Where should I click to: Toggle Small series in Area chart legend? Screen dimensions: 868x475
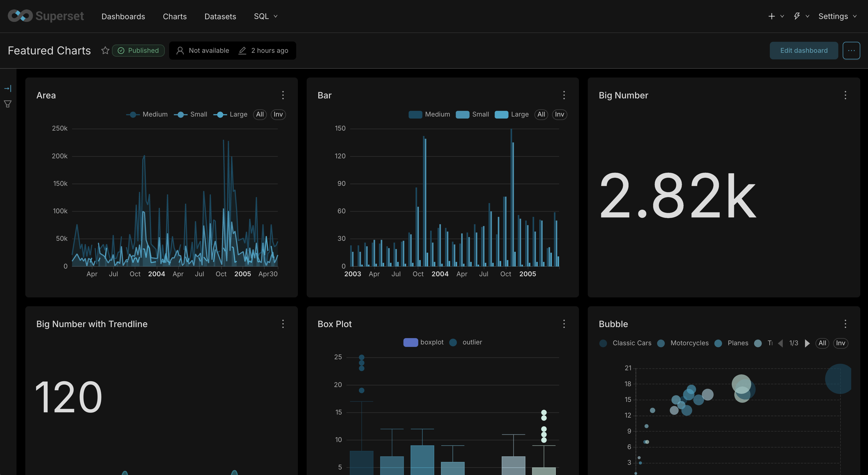[x=190, y=115]
